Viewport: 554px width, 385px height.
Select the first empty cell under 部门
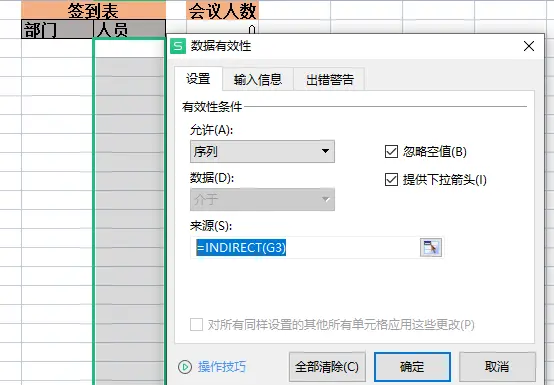click(57, 48)
